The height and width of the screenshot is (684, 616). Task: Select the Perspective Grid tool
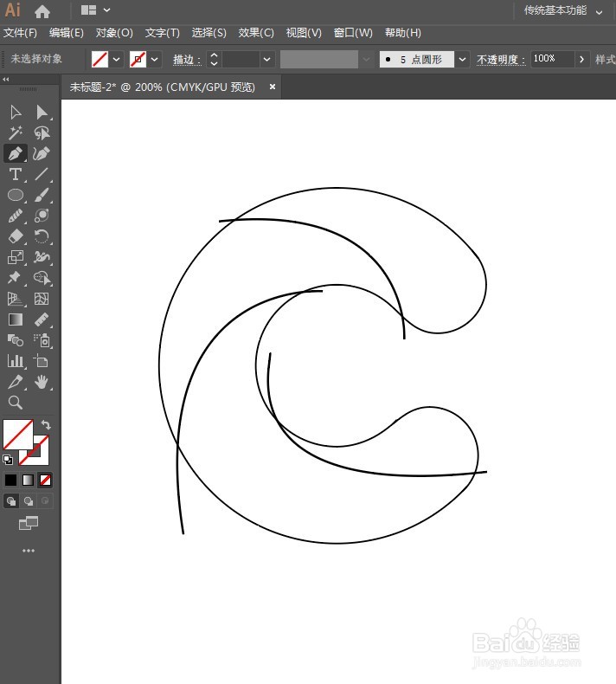point(16,299)
